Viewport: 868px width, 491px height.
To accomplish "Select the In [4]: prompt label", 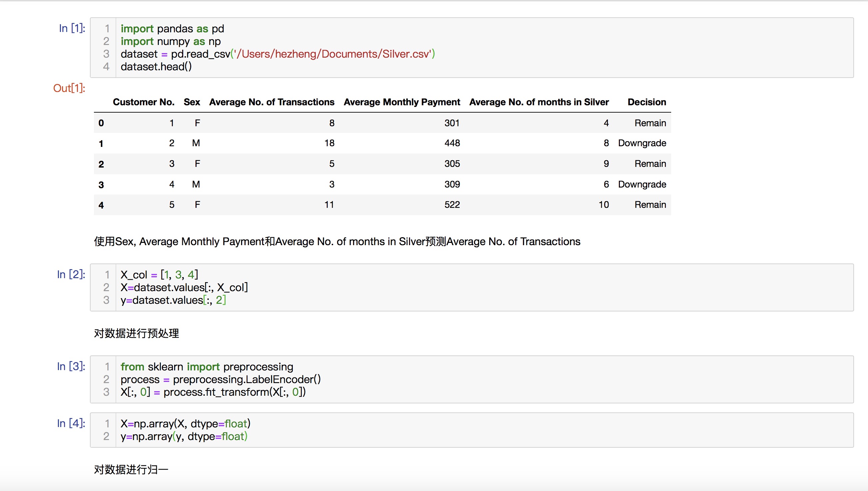I will (71, 423).
